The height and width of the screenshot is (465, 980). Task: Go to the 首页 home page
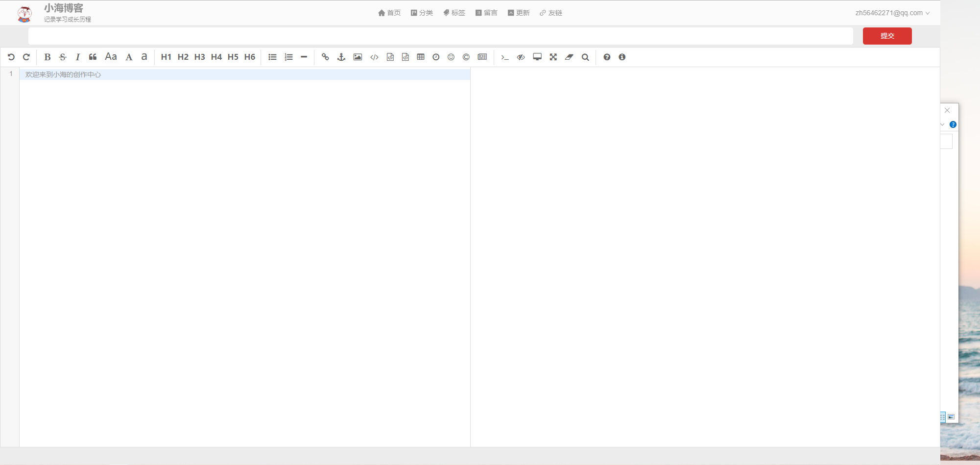click(389, 13)
